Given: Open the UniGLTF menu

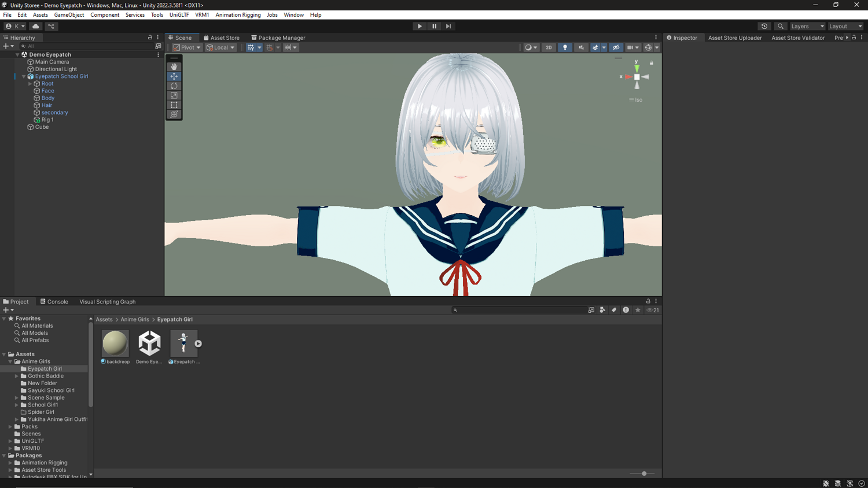Looking at the screenshot, I should coord(179,15).
